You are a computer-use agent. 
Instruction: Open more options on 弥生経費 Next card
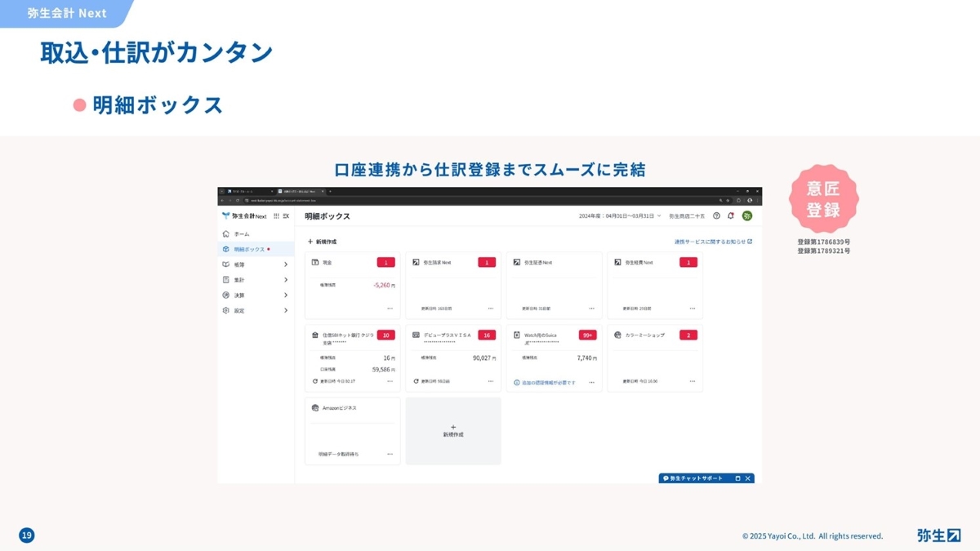(693, 309)
